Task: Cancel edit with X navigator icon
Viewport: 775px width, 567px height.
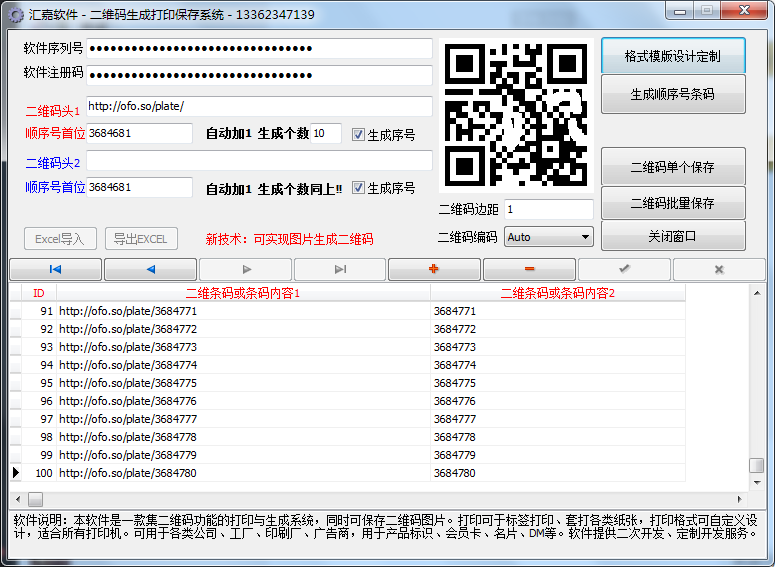Action: [719, 269]
